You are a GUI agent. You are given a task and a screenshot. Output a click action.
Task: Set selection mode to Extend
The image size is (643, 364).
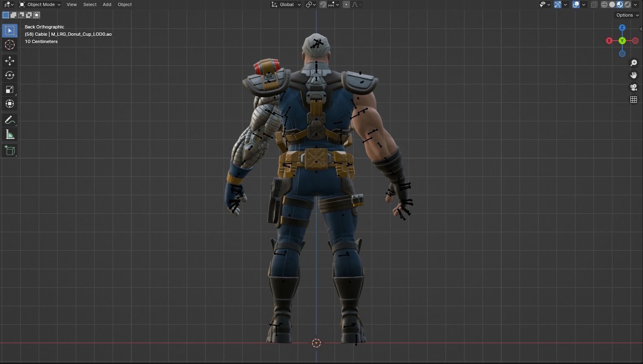click(13, 15)
